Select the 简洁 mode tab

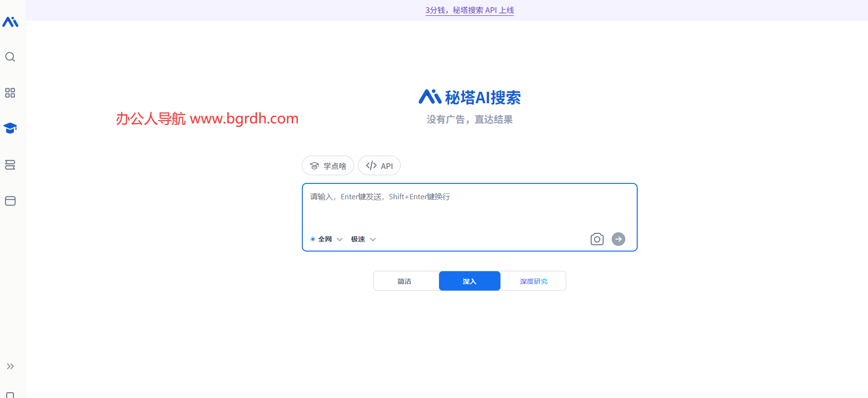tap(404, 281)
